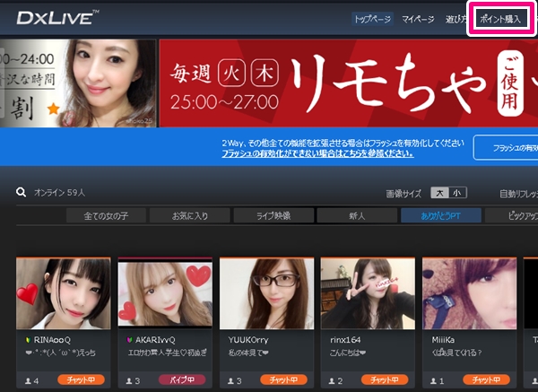The image size is (538, 392).
Task: Click the RINAooQ username
Action: click(52, 340)
